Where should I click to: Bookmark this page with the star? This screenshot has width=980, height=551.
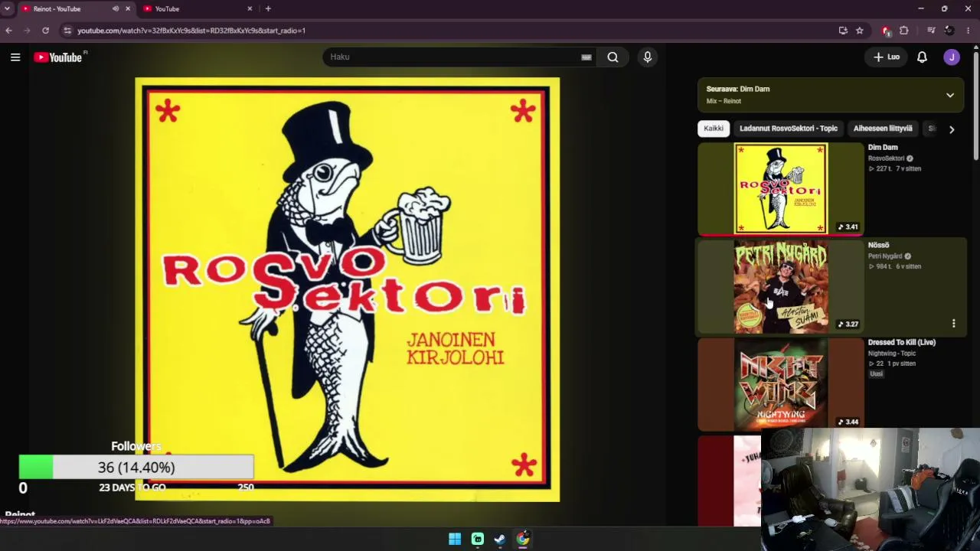pyautogui.click(x=860, y=31)
